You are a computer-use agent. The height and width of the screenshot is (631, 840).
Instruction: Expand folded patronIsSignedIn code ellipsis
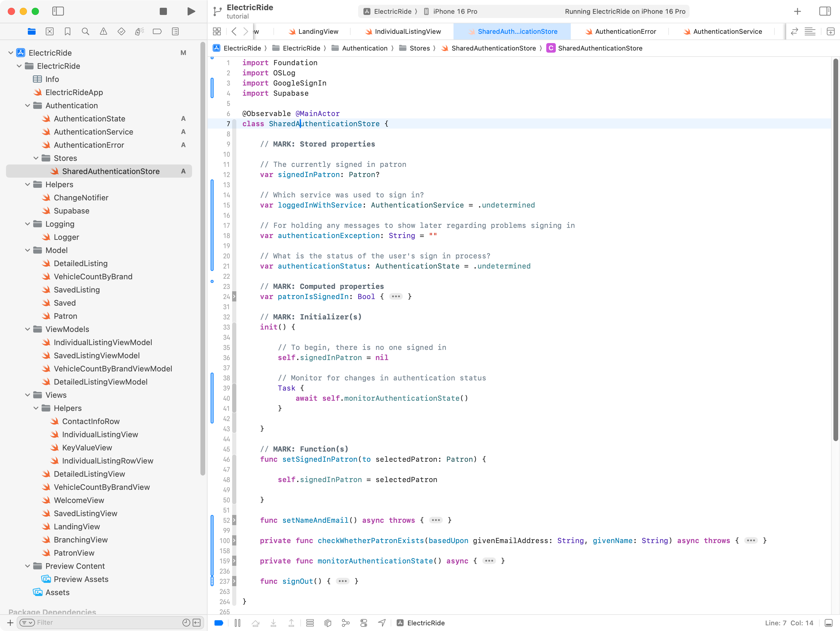(396, 297)
